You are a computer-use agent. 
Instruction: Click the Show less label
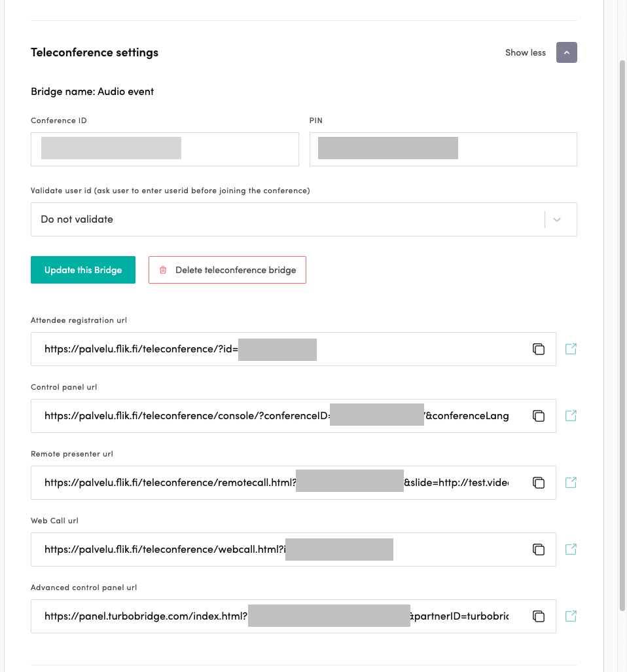[x=525, y=52]
